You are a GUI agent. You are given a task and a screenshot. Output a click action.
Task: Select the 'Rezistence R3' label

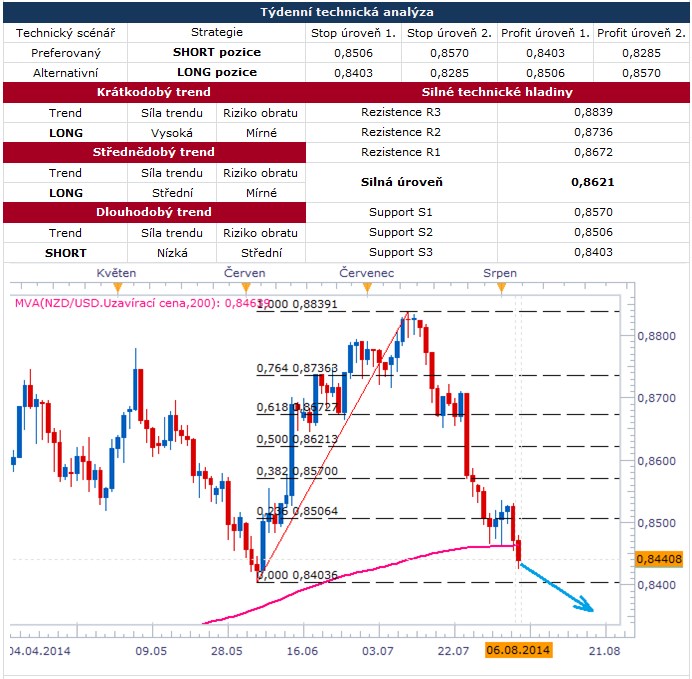[x=401, y=112]
